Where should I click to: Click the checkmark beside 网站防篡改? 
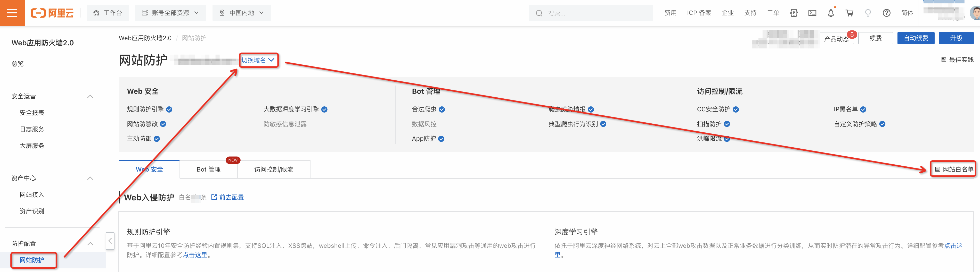(163, 124)
